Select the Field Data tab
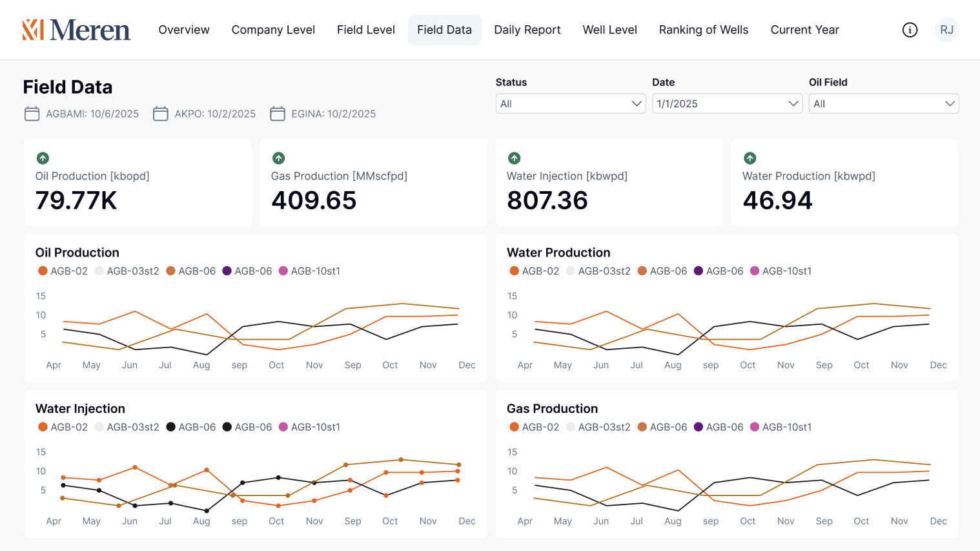 click(445, 30)
